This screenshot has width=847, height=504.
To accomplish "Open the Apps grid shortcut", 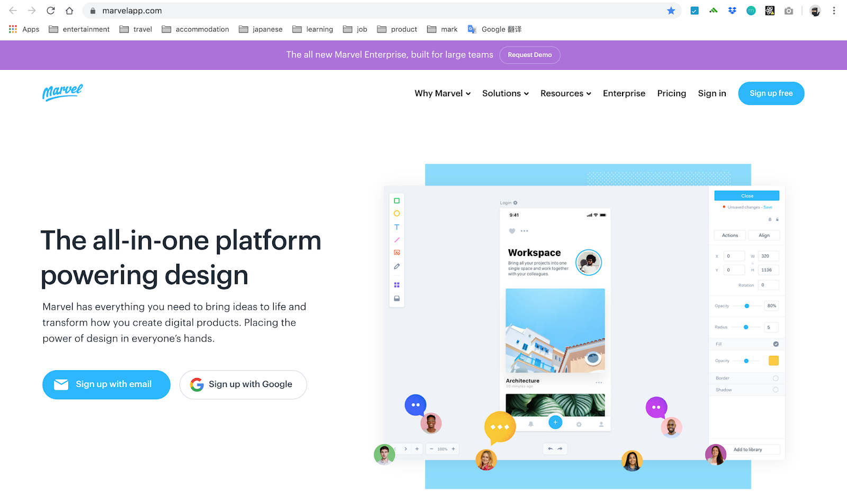I will (24, 29).
